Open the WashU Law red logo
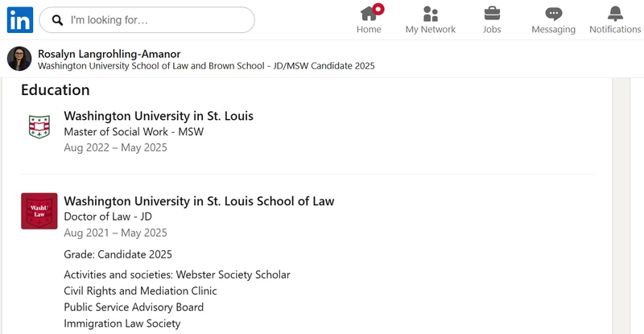Viewport: 644px width, 334px height. tap(39, 211)
